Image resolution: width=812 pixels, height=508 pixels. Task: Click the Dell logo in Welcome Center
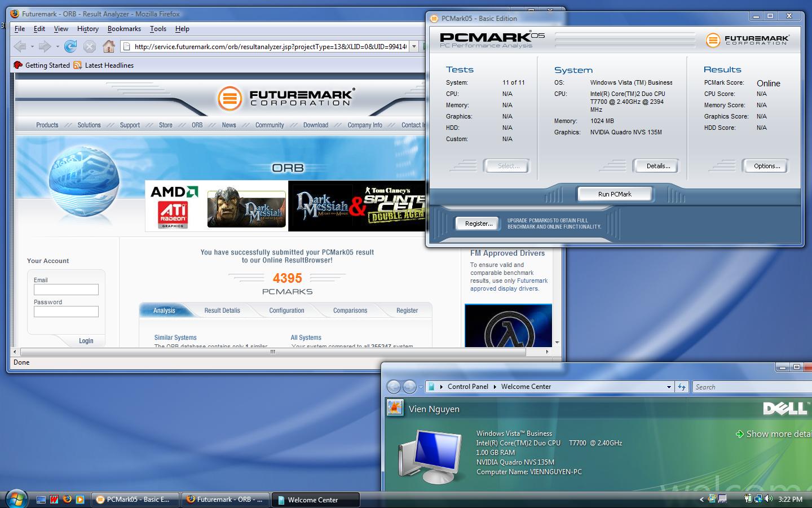pos(785,408)
